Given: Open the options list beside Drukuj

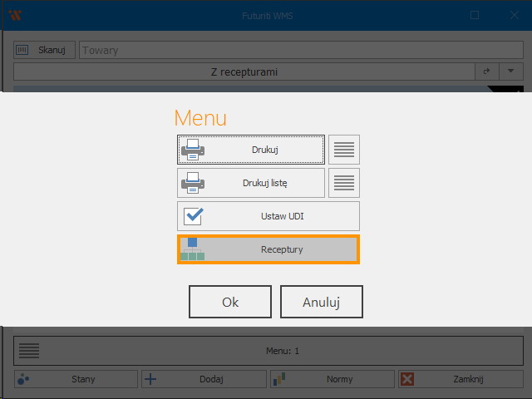Looking at the screenshot, I should (343, 150).
